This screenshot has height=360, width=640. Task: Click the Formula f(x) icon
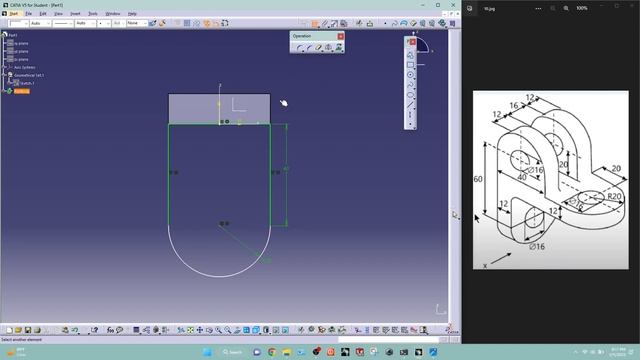pos(110,330)
